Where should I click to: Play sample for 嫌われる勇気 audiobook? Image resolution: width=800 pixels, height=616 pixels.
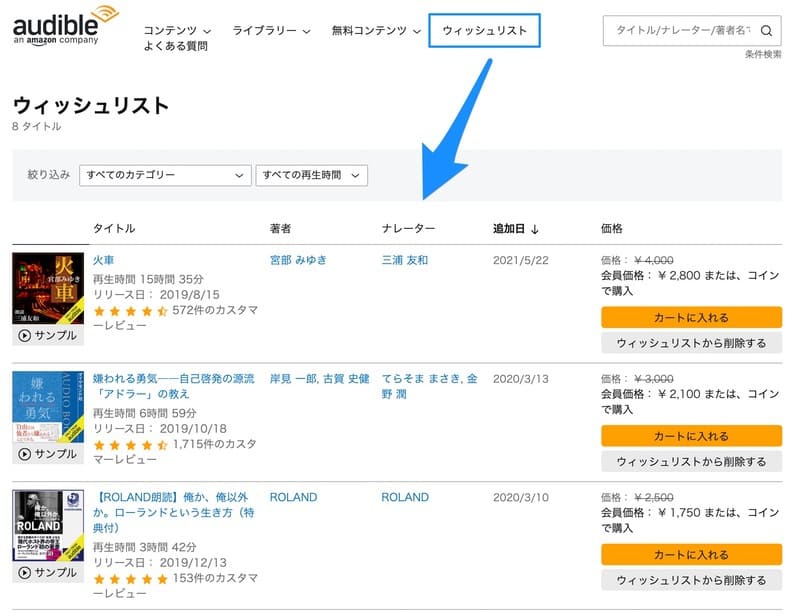pyautogui.click(x=48, y=454)
